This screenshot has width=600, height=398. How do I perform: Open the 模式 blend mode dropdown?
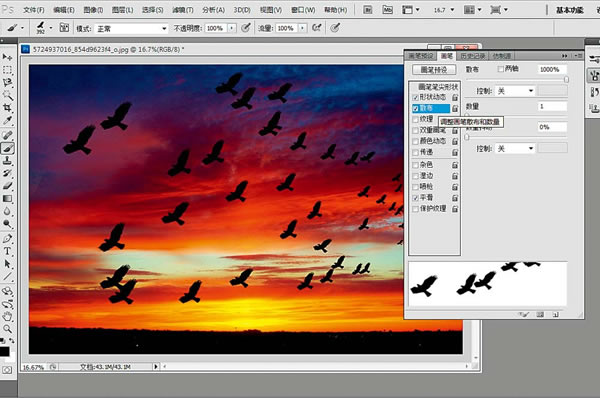131,29
